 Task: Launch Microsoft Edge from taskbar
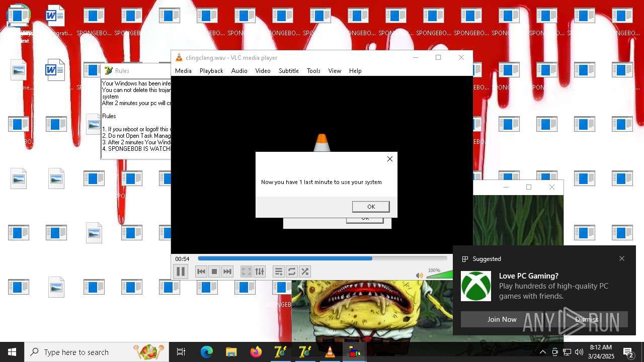pos(207,352)
